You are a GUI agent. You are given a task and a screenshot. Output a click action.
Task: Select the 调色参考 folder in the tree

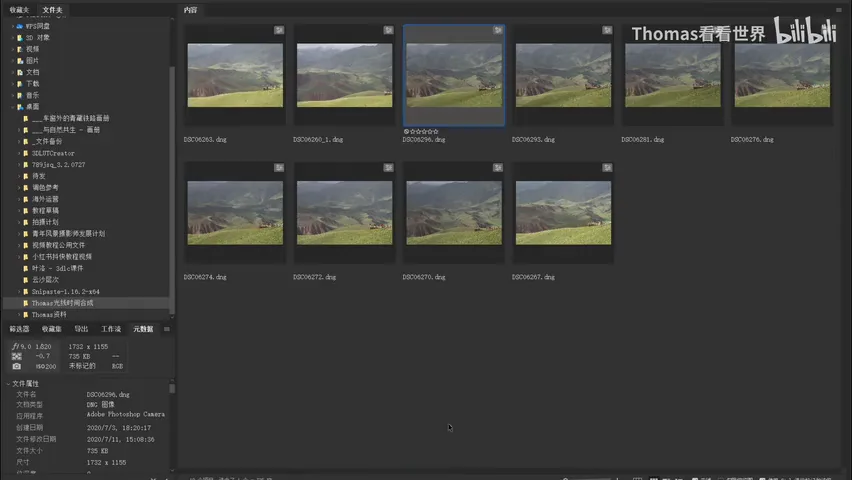coord(45,188)
